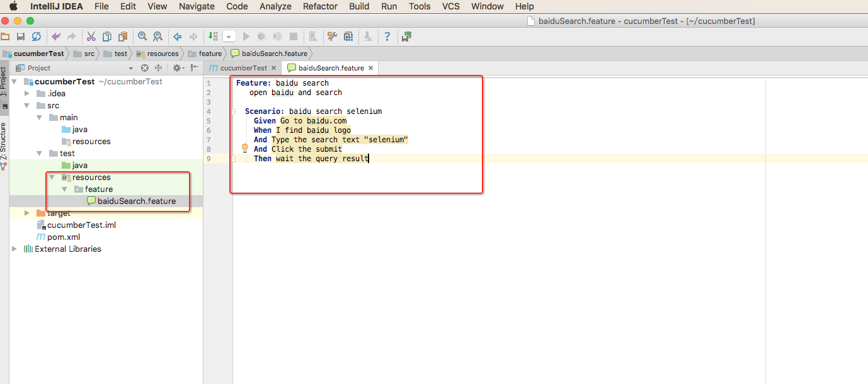Click the Open folder toolbar icon
Screen dimensions: 868x384
coord(5,37)
